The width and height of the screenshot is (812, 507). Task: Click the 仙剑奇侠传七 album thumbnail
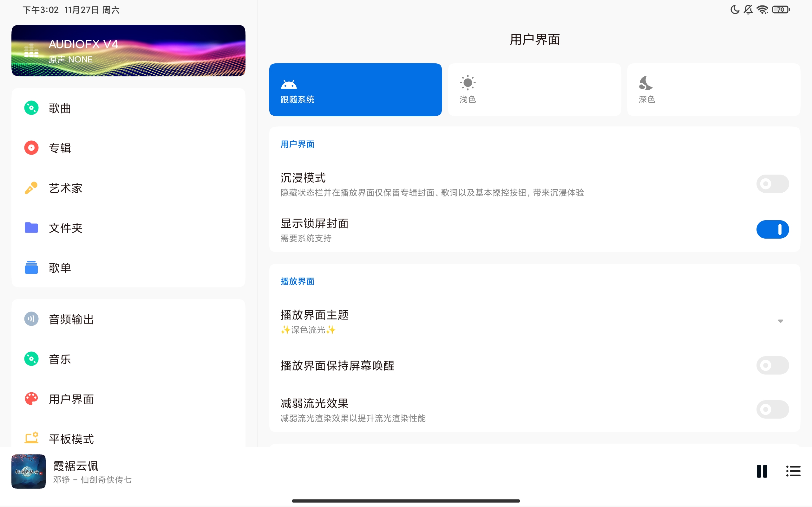pyautogui.click(x=28, y=471)
